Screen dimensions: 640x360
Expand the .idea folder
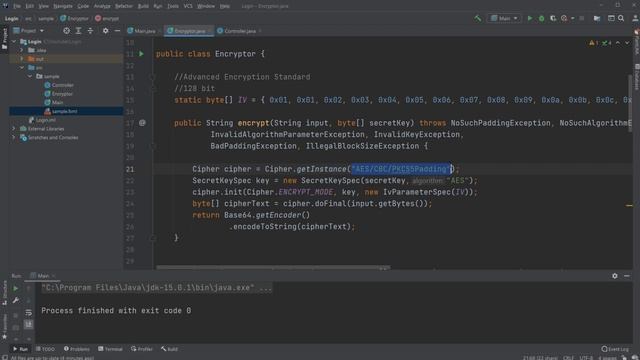(22, 50)
